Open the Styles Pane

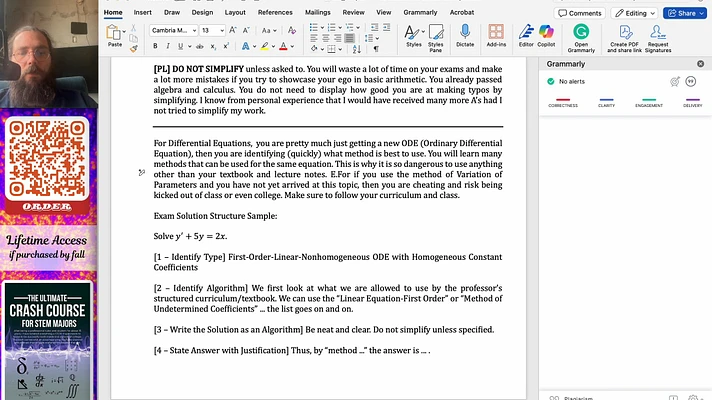435,37
